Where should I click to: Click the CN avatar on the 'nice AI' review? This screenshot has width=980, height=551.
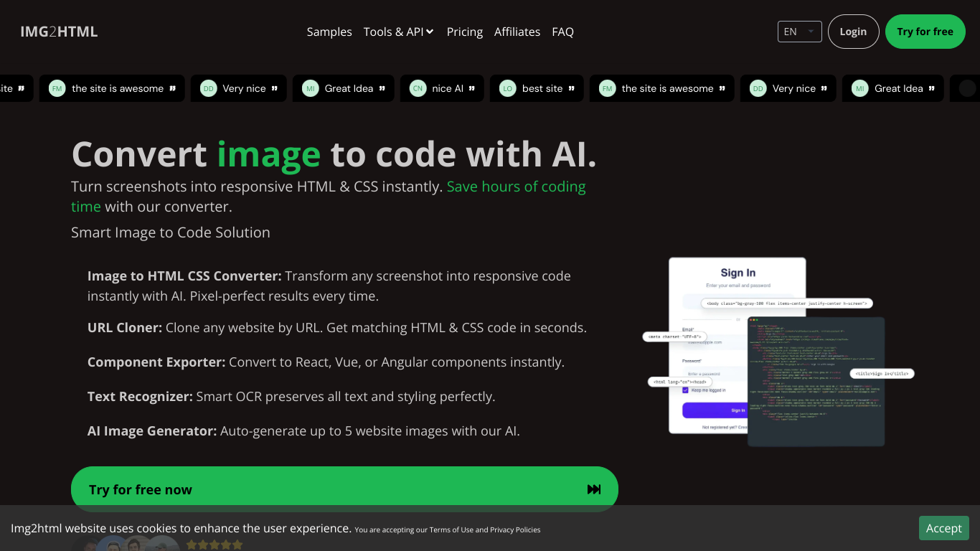point(418,88)
